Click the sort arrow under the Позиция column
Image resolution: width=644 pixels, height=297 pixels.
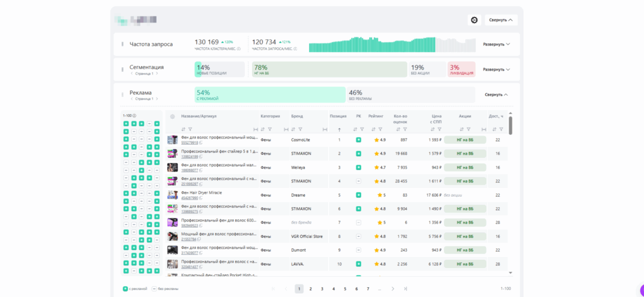pyautogui.click(x=339, y=129)
